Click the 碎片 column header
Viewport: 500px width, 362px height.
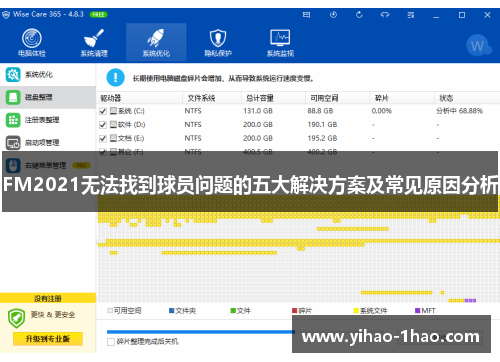coord(402,98)
